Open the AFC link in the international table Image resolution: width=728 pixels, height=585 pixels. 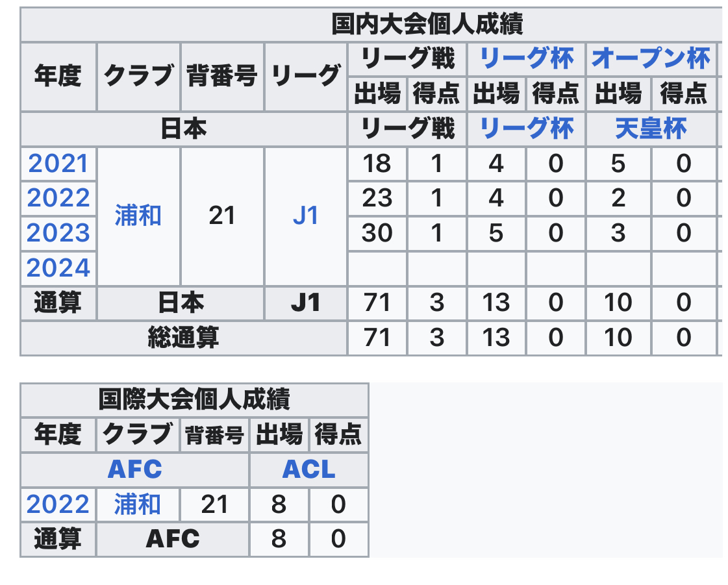click(x=134, y=469)
